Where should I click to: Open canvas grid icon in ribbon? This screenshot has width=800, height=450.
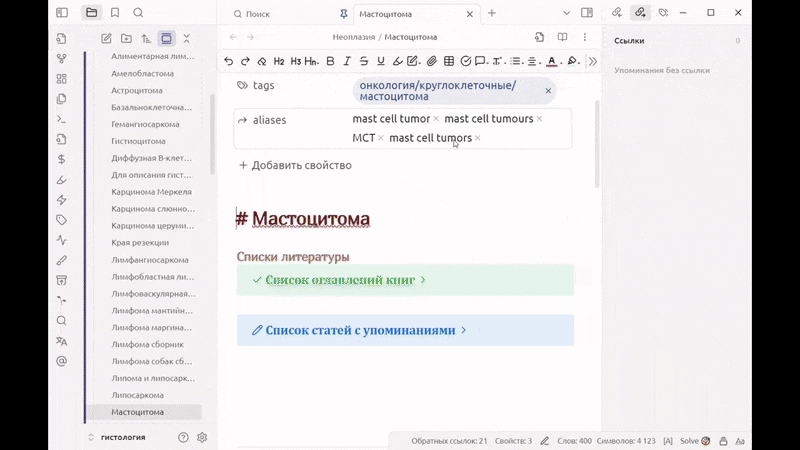click(61, 79)
